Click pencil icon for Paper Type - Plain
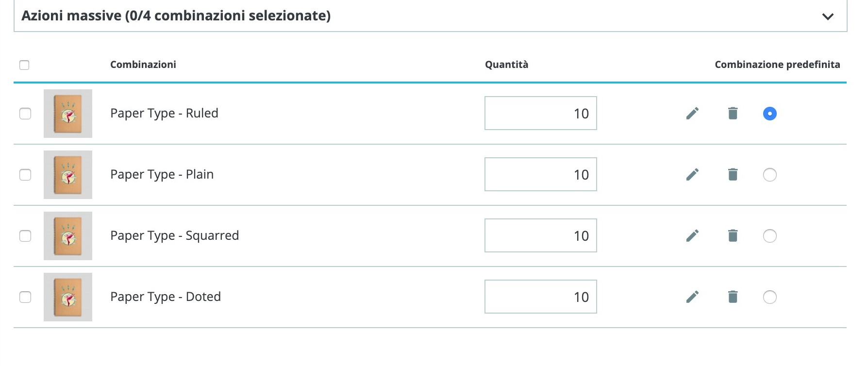Image resolution: width=868 pixels, height=366 pixels. [692, 174]
